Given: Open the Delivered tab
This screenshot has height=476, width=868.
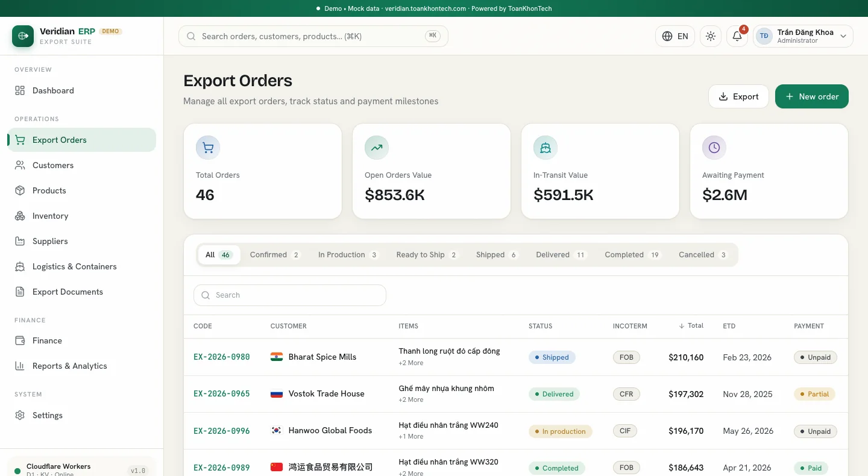Looking at the screenshot, I should (561, 255).
